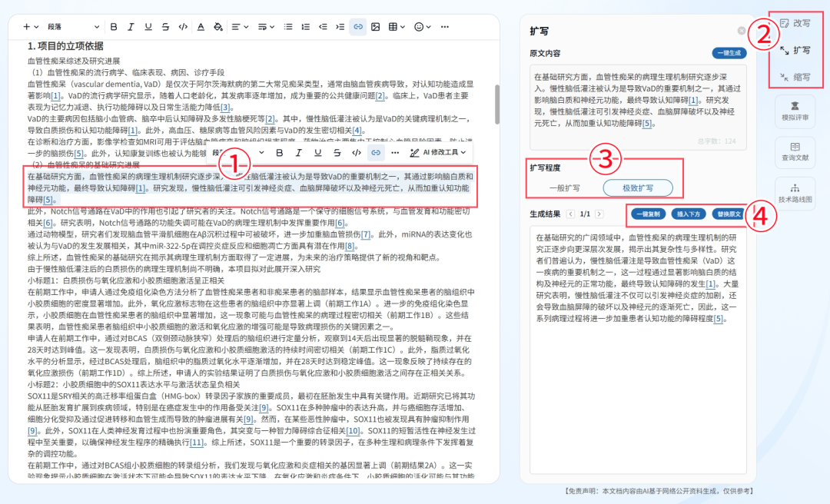Click the 小标题2 subheading line
Image resolution: width=830 pixels, height=504 pixels.
click(x=134, y=384)
